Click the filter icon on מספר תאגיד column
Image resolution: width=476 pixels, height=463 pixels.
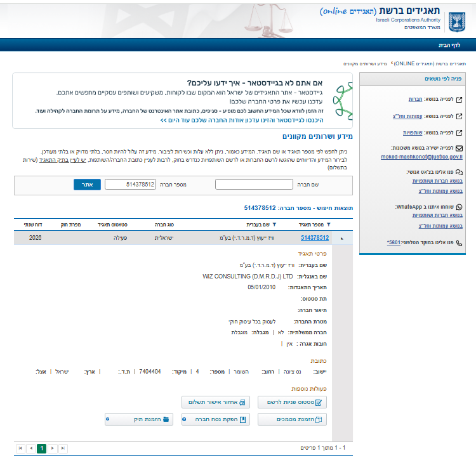tap(328, 225)
